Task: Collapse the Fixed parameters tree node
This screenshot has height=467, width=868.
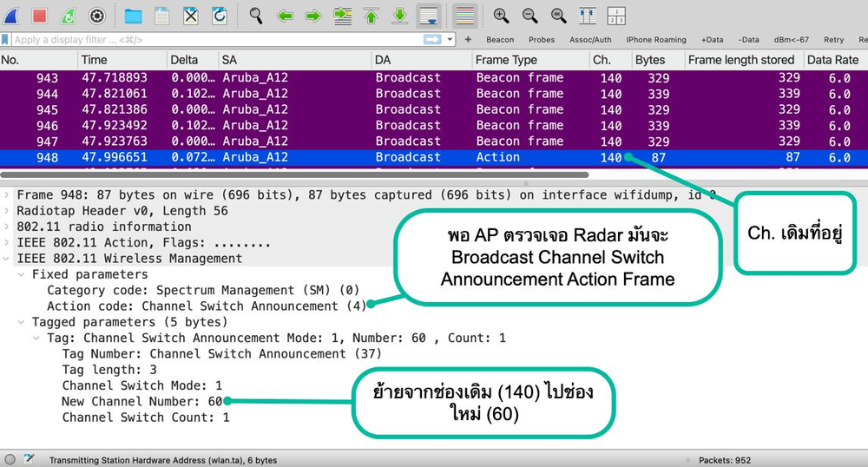Action: coord(23,274)
